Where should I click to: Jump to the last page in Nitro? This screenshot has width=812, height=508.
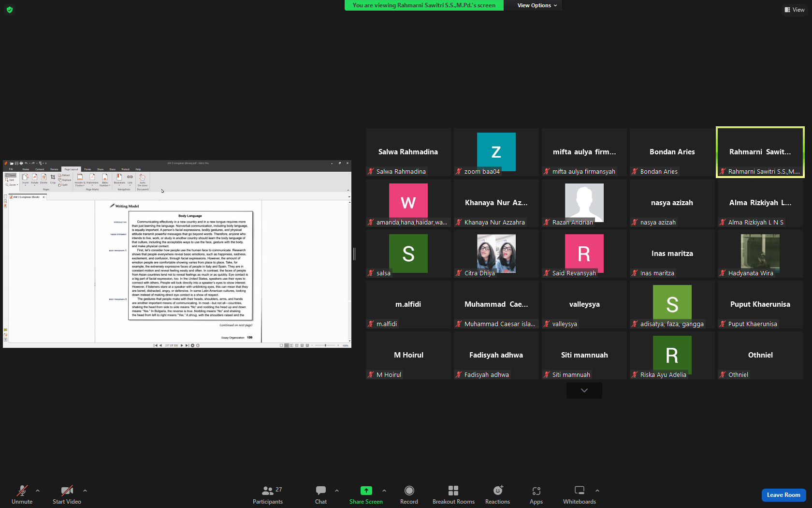(x=187, y=345)
